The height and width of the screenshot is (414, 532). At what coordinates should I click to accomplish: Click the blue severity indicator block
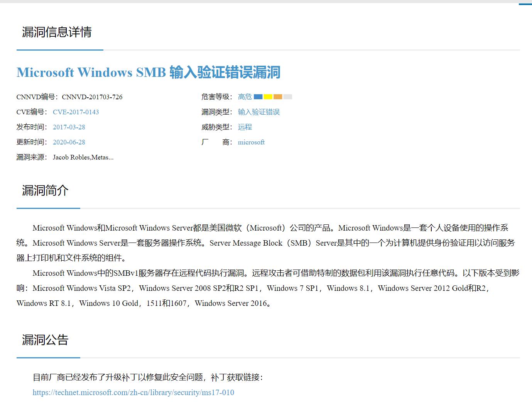click(258, 97)
